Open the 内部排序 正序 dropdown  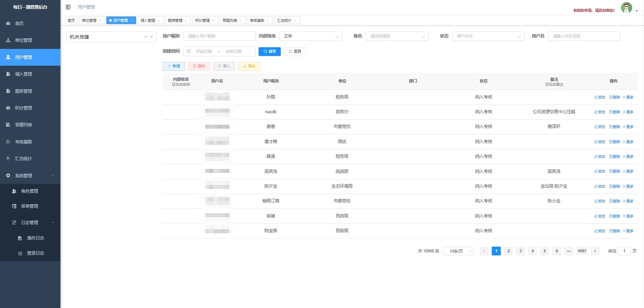[311, 36]
